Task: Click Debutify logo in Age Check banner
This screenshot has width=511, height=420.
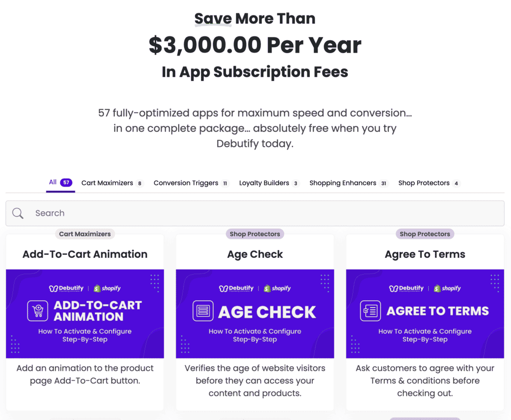Action: [x=236, y=288]
